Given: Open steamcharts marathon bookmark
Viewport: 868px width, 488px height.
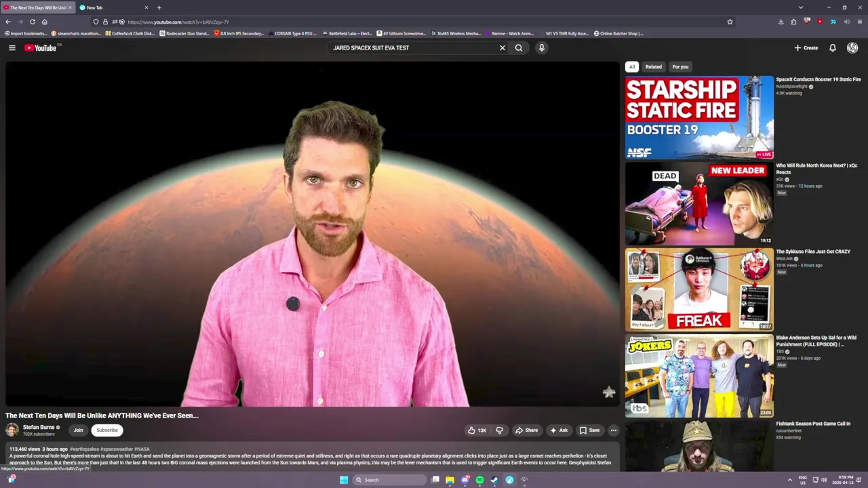Looking at the screenshot, I should point(75,33).
